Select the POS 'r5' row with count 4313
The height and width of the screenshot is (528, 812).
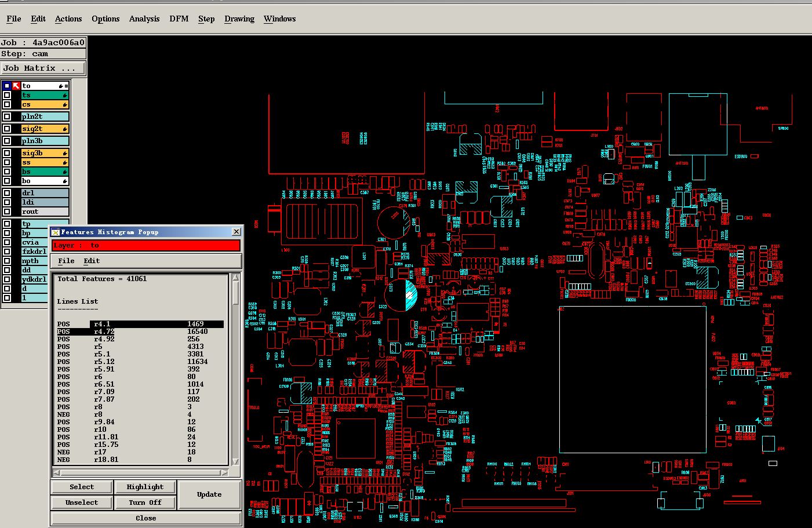(140, 347)
